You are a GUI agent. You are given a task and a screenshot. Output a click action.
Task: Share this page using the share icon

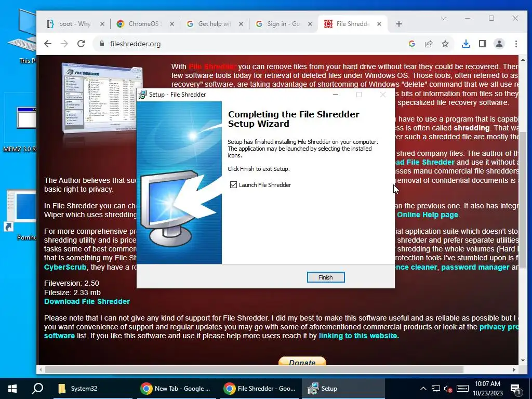[429, 44]
